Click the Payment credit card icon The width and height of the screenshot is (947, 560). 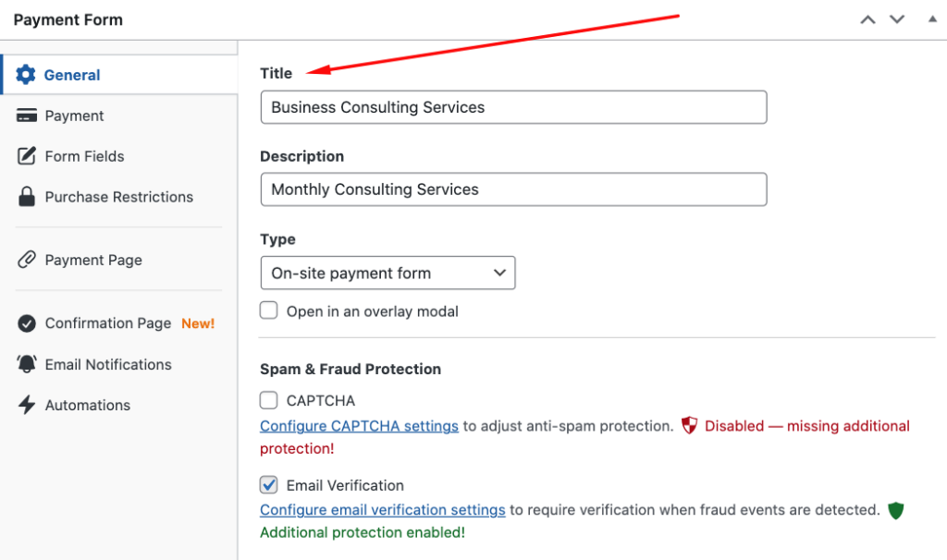[x=27, y=116]
